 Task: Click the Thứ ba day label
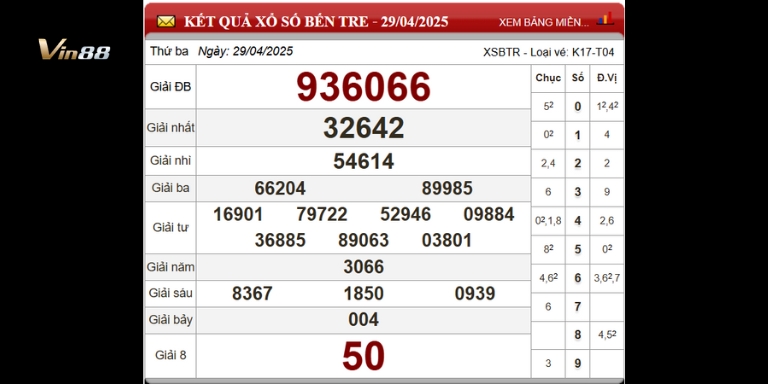tap(169, 51)
